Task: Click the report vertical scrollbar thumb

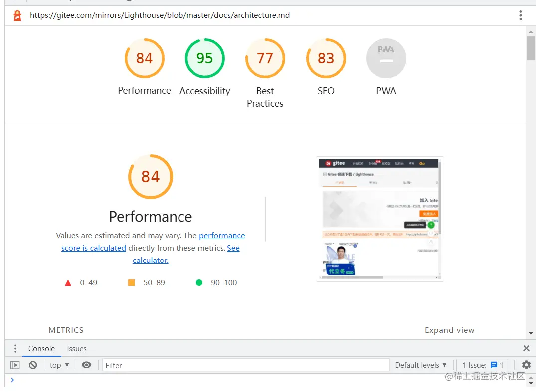Action: click(531, 48)
